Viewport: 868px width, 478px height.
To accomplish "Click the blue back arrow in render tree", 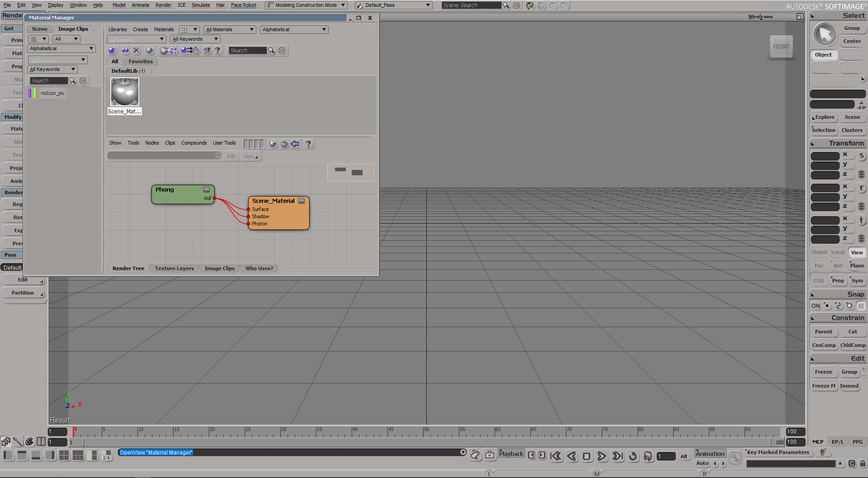I will [295, 144].
